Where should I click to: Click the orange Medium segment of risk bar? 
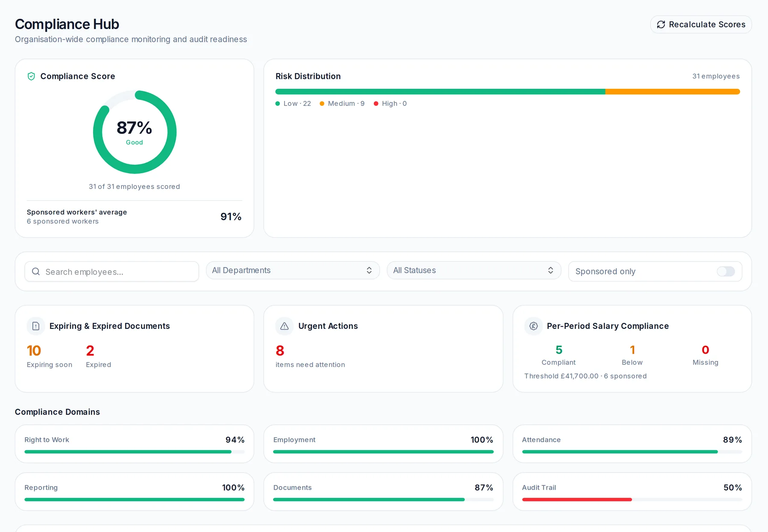(x=672, y=92)
